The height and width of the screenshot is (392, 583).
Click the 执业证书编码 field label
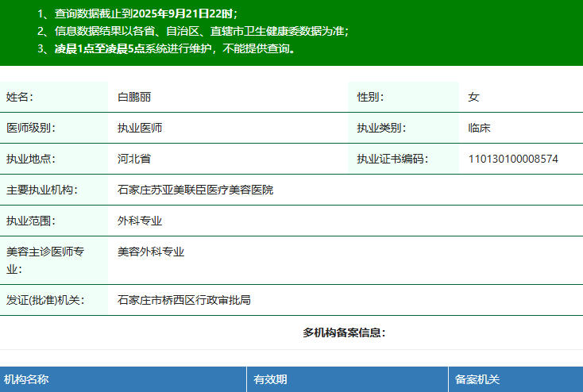pyautogui.click(x=392, y=159)
